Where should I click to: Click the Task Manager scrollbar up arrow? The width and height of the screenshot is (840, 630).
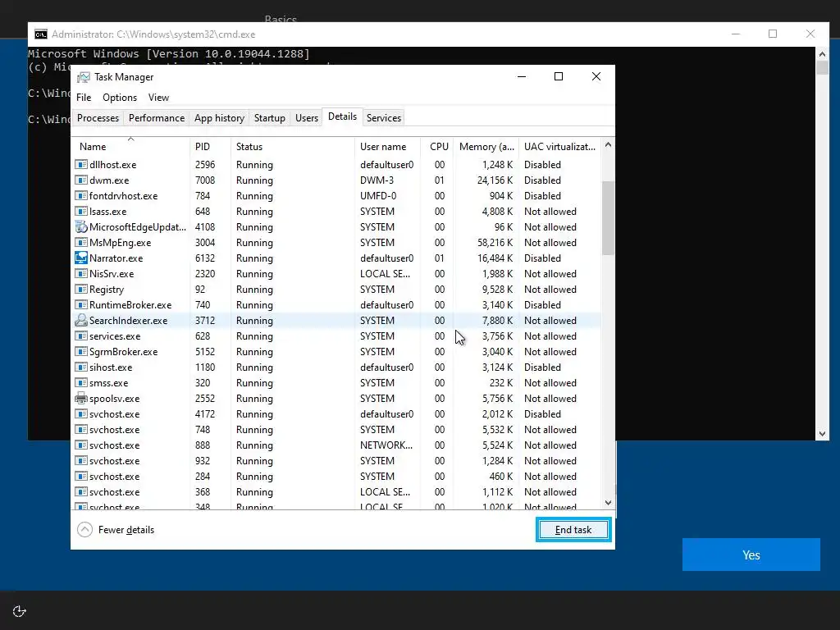(608, 144)
